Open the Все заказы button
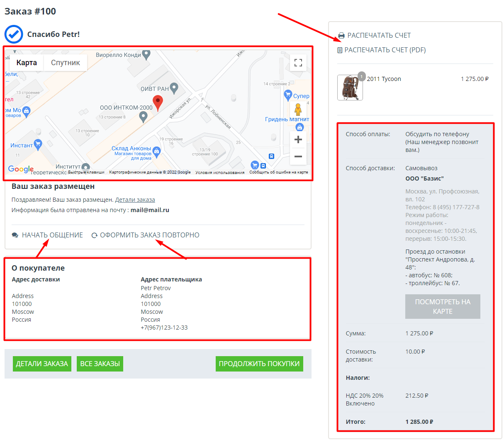504x440 pixels. pos(100,364)
